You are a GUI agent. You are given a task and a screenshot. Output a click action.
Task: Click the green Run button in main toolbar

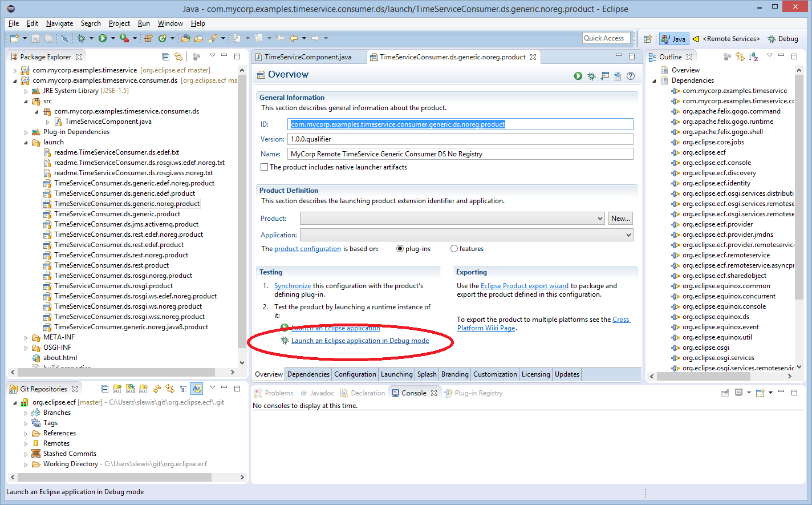point(103,38)
